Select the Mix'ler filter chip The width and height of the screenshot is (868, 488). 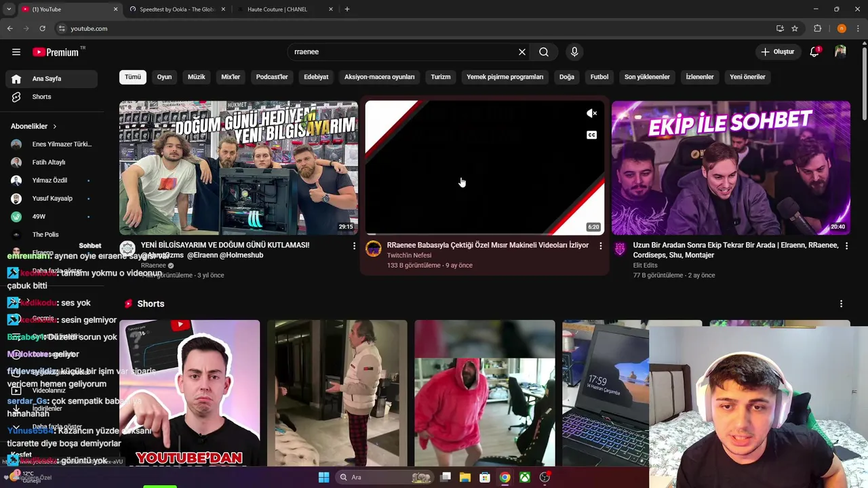pos(231,77)
